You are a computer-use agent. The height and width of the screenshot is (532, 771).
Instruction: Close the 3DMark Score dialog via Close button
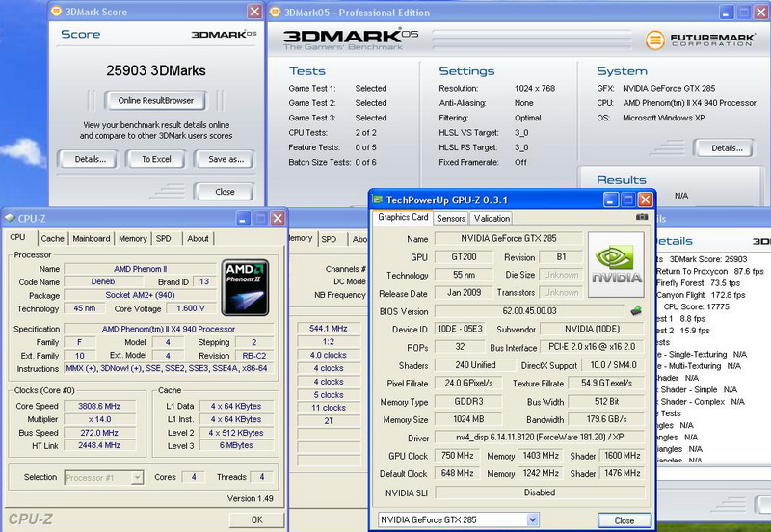[225, 192]
